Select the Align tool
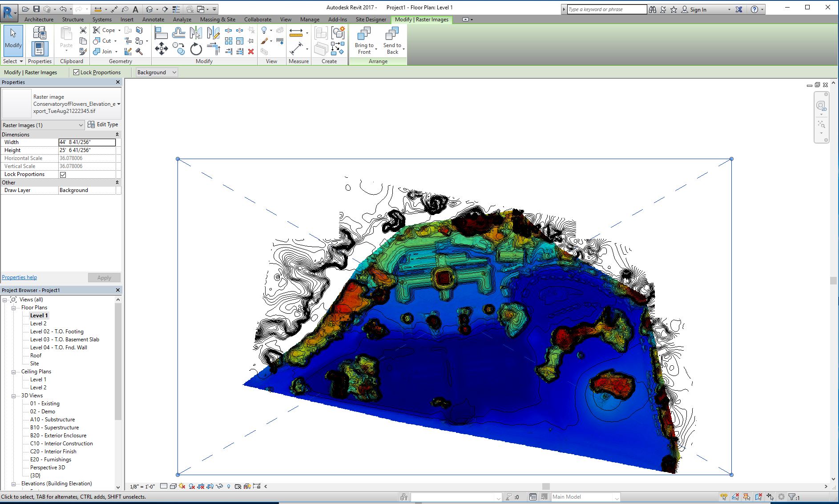 point(161,32)
